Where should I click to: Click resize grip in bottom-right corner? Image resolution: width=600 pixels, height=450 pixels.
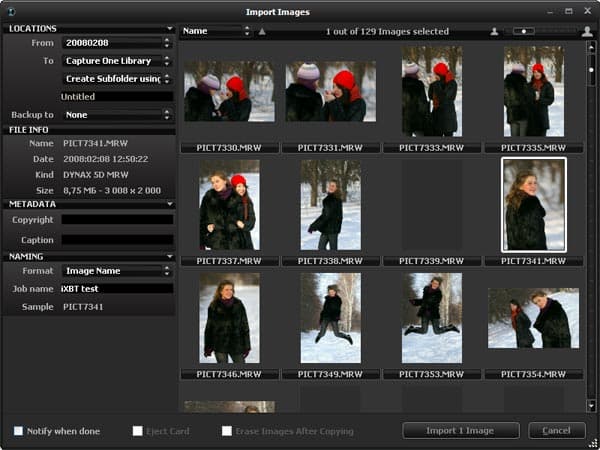point(593,443)
